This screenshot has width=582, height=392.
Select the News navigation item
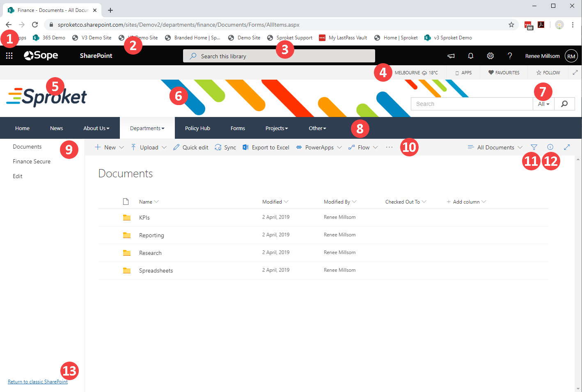56,128
